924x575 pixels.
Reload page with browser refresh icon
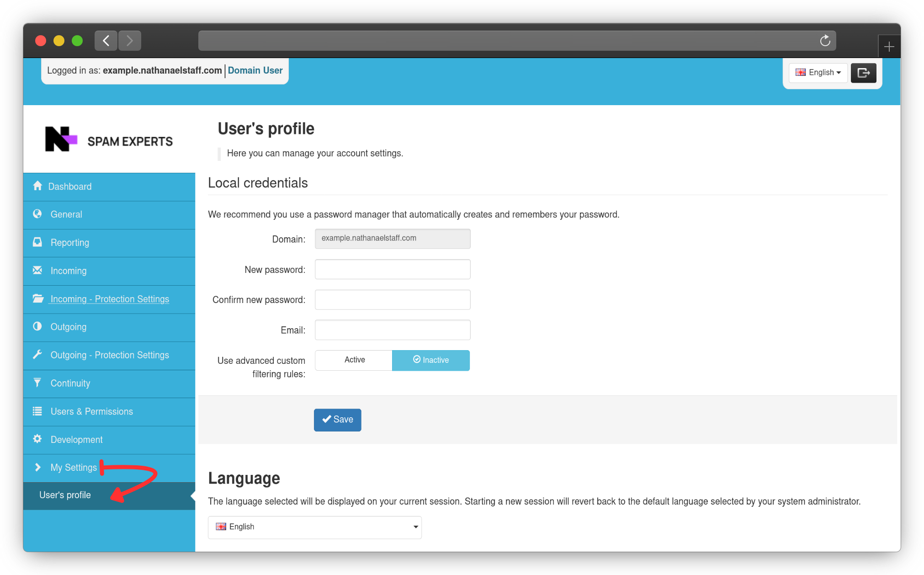[x=825, y=41]
